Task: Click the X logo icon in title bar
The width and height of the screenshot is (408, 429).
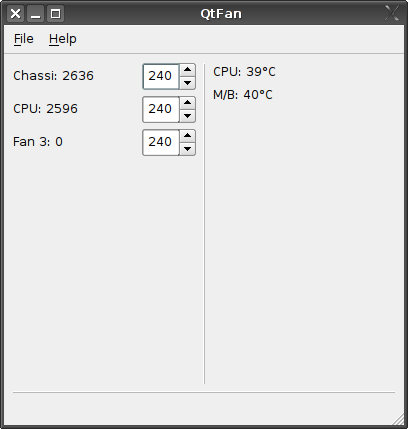Action: click(x=392, y=13)
